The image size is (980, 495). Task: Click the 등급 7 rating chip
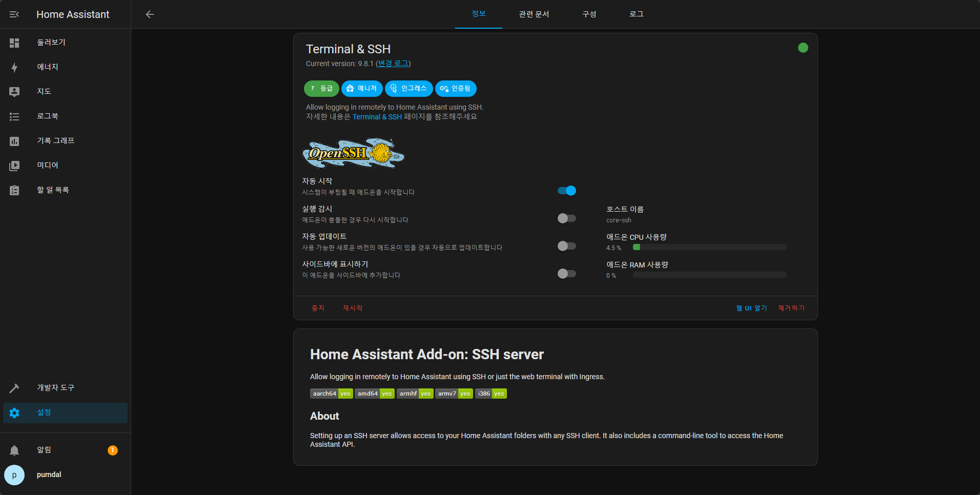[x=321, y=89]
